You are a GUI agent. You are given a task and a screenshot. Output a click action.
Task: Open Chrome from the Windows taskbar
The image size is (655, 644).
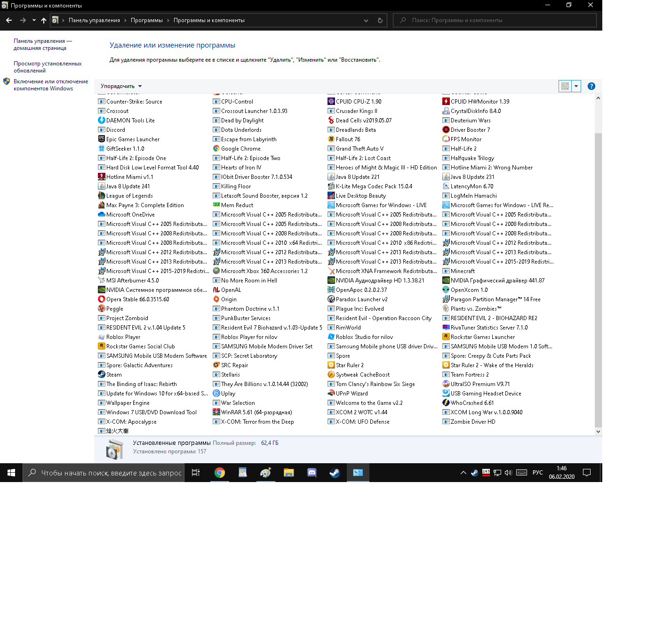coord(219,473)
